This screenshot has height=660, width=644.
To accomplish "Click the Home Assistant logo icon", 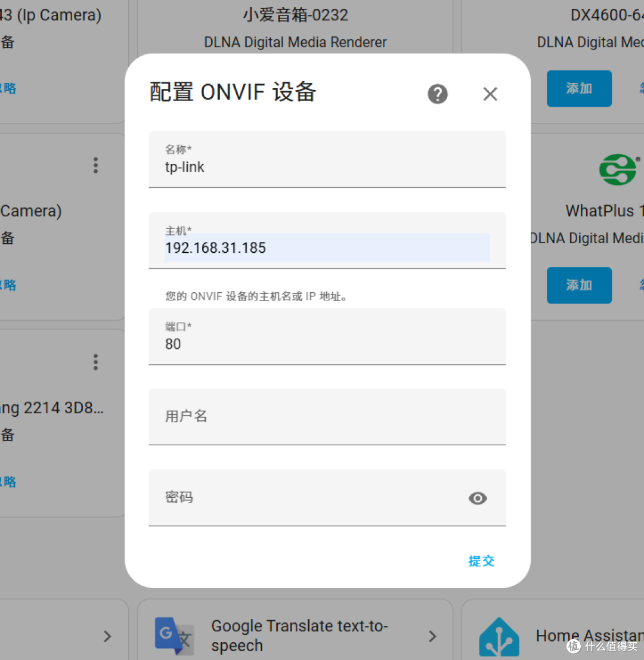I will click(499, 637).
